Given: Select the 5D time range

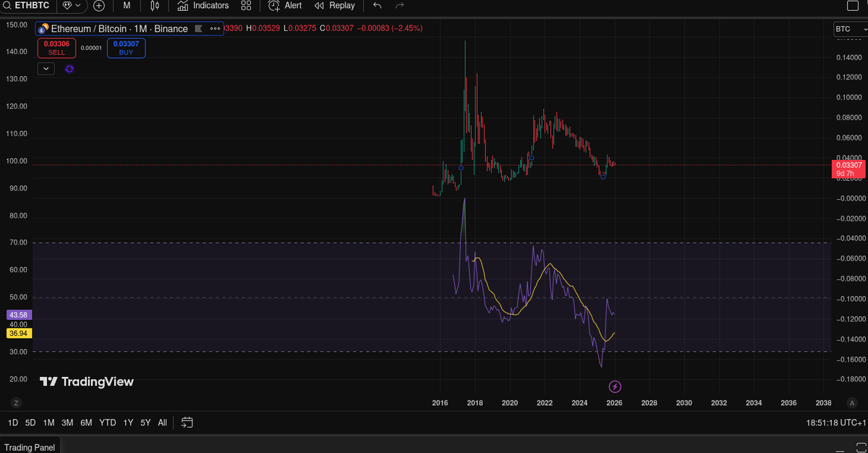Looking at the screenshot, I should click(30, 423).
